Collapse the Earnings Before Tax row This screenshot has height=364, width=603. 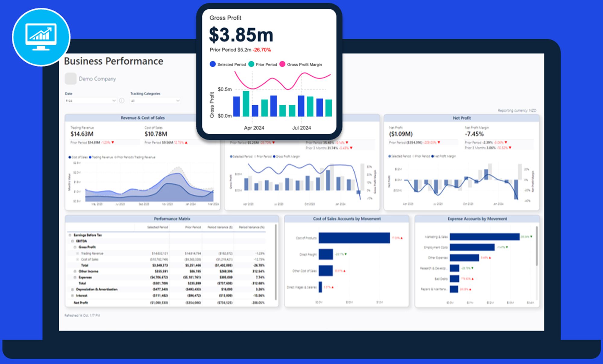click(x=70, y=235)
